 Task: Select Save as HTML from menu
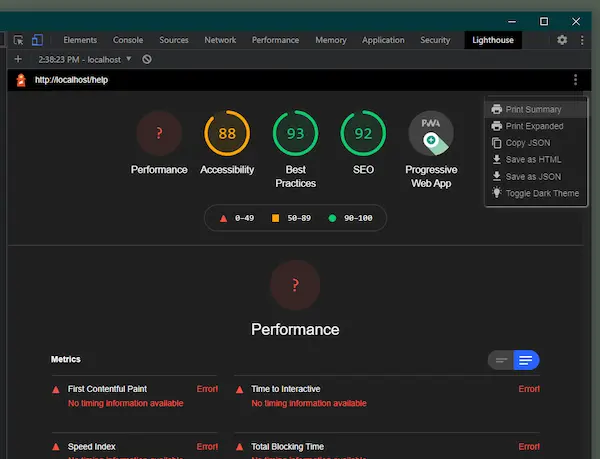[x=533, y=159]
